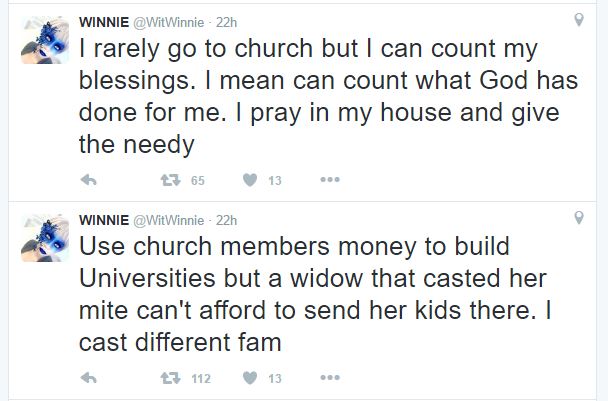
Task: Open more options on first tweet
Action: pos(329,180)
